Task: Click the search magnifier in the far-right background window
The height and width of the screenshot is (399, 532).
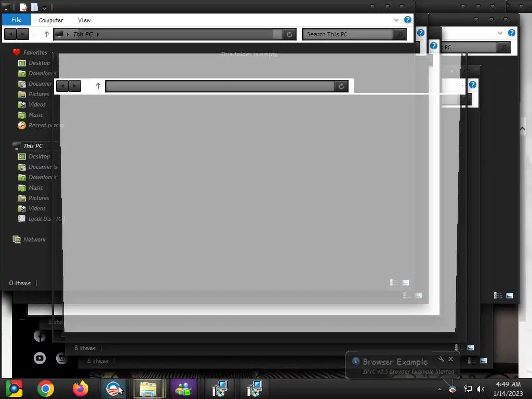Action: [503, 47]
